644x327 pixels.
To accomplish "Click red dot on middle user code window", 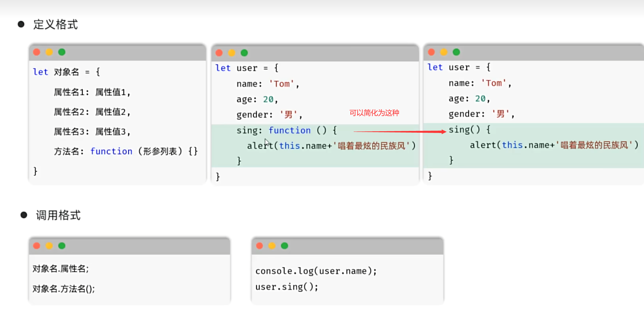I will [219, 53].
